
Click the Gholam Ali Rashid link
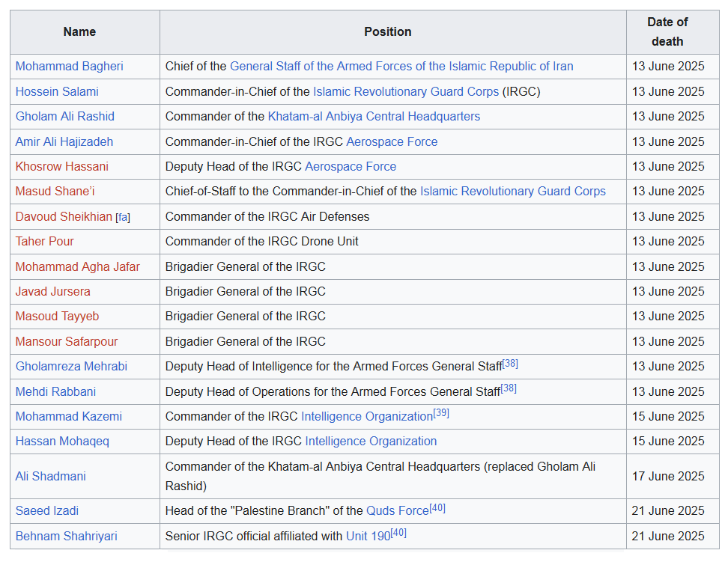point(64,116)
